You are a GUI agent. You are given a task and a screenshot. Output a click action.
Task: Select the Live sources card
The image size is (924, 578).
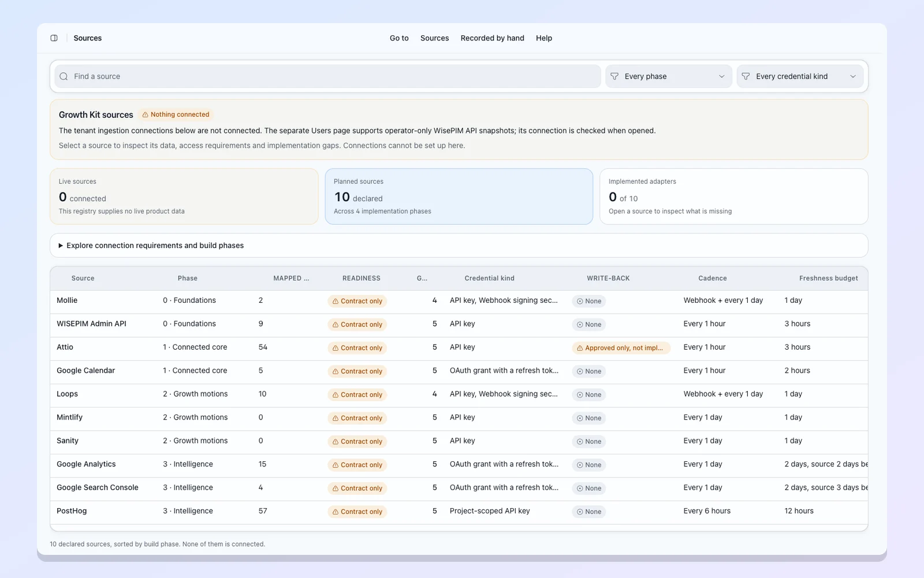coord(184,197)
